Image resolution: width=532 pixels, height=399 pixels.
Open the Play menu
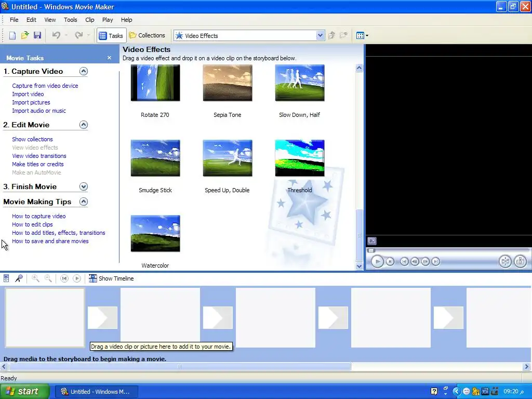pyautogui.click(x=108, y=20)
